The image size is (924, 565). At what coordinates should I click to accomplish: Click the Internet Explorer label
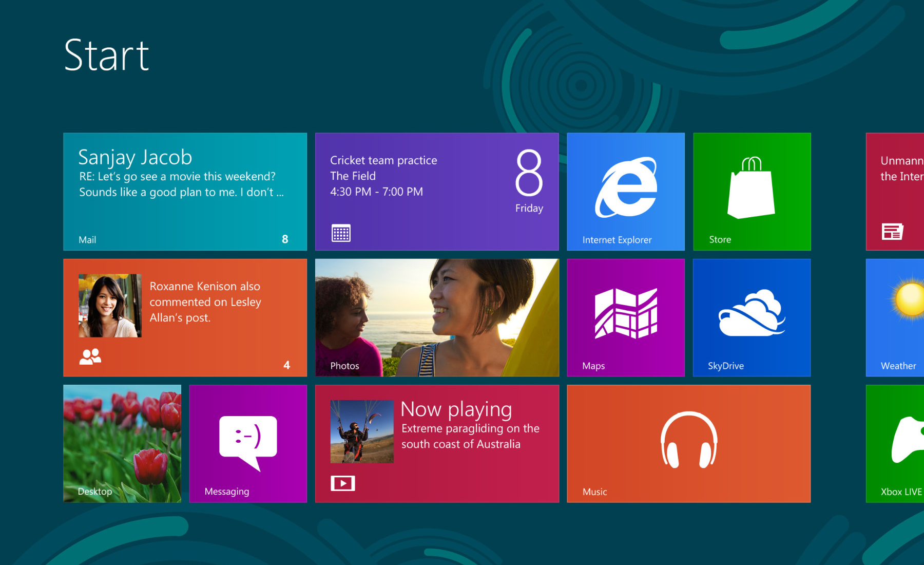[x=617, y=240]
